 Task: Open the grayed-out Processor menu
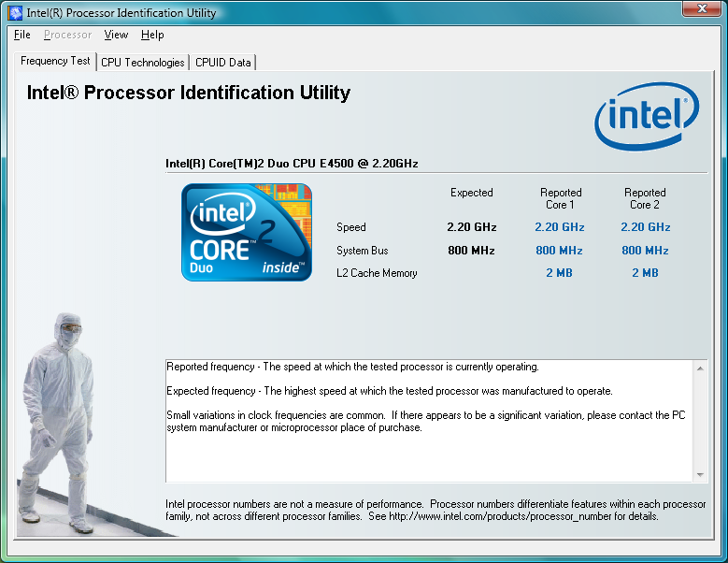coord(67,35)
